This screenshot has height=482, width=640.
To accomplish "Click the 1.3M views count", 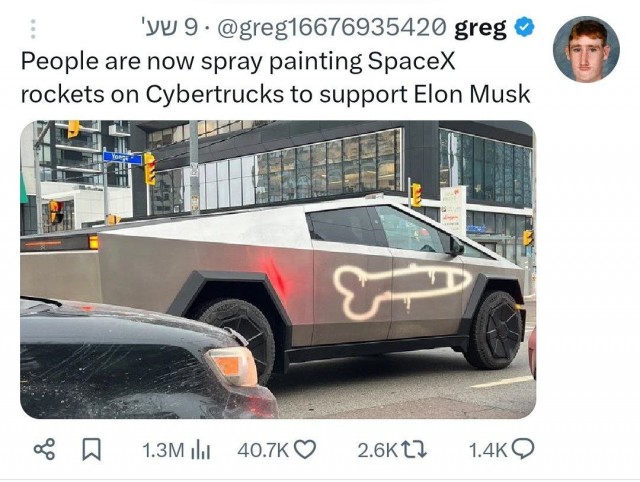I will [163, 450].
